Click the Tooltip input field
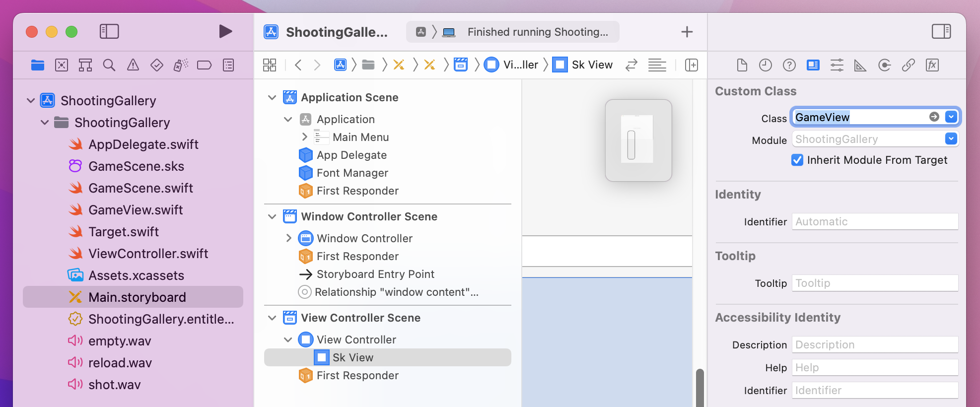The height and width of the screenshot is (407, 980). click(875, 283)
